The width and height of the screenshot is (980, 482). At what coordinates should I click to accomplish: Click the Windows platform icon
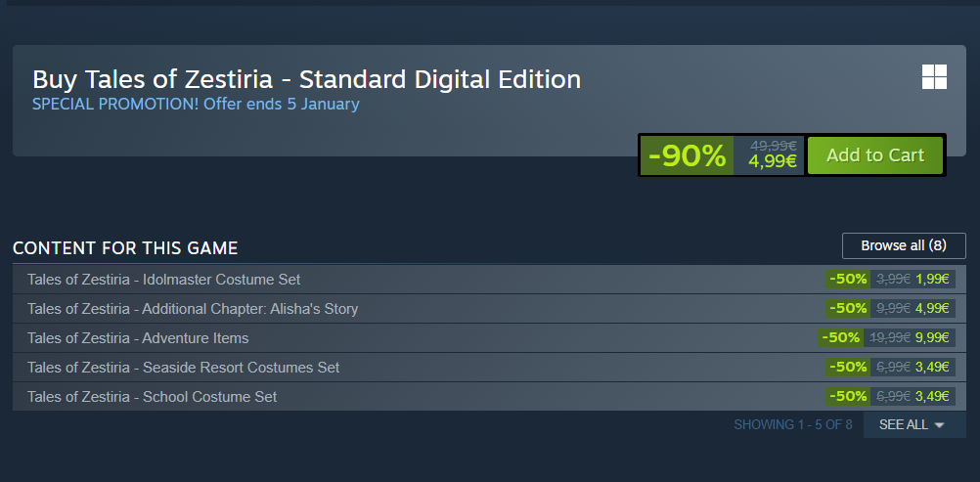point(934,77)
